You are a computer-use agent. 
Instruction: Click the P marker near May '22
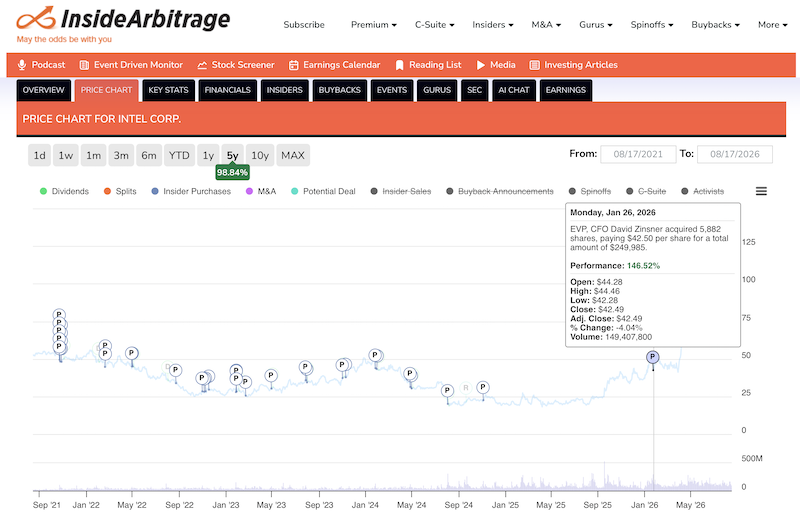[132, 353]
